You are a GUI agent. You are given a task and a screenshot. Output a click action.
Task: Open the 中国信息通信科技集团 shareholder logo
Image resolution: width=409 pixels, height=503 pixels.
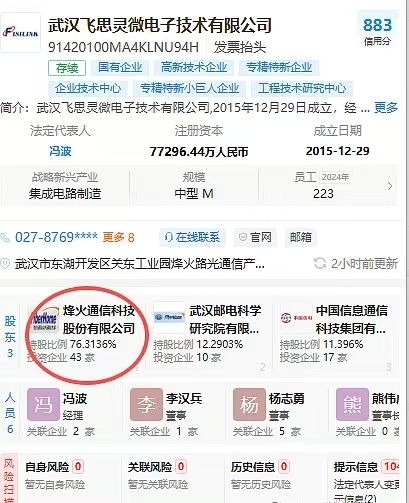(x=296, y=317)
